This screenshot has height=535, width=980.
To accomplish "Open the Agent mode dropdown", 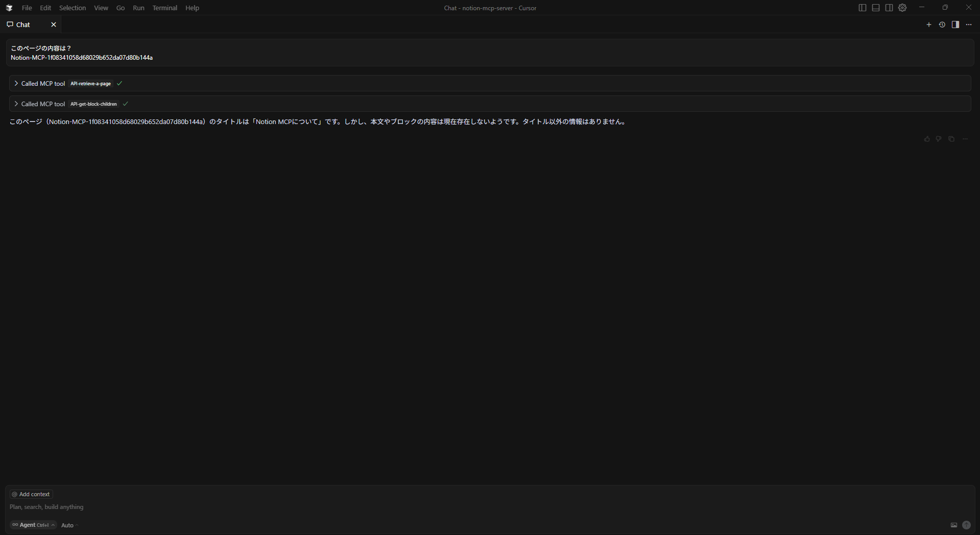I will pyautogui.click(x=33, y=525).
